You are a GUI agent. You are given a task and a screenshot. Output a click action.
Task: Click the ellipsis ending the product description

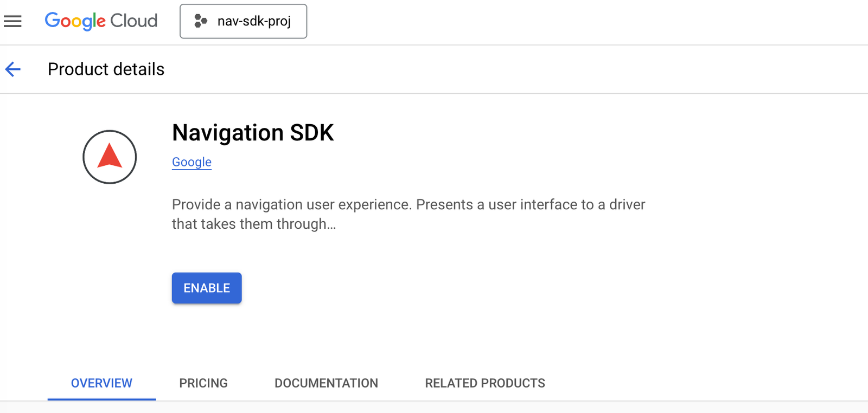(x=331, y=225)
